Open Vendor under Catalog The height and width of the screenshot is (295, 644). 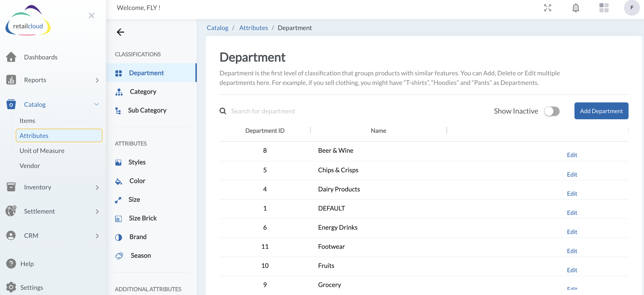click(x=30, y=165)
